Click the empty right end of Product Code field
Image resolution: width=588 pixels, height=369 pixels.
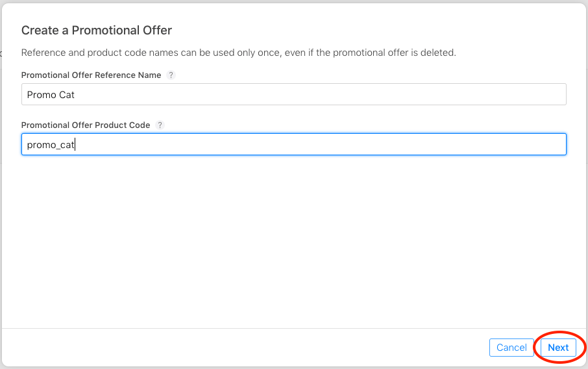coord(519,144)
